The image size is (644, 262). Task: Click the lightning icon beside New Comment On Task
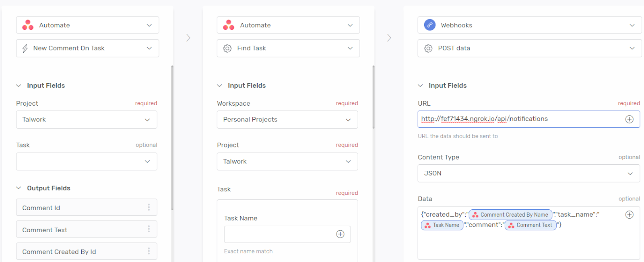[x=25, y=48]
